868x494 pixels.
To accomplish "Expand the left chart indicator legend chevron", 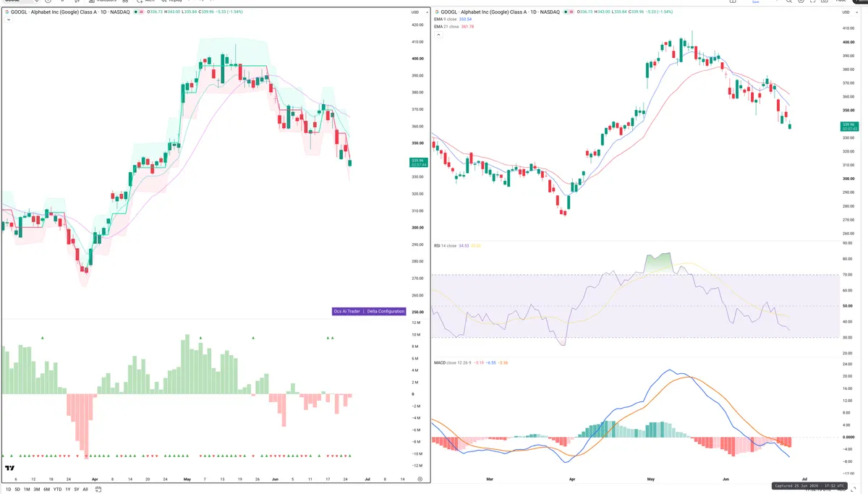I will [9, 20].
